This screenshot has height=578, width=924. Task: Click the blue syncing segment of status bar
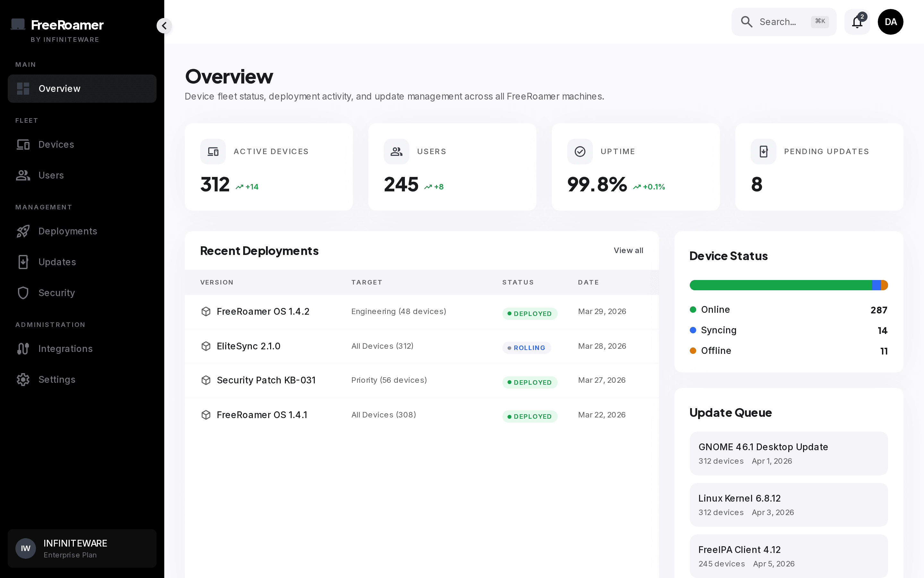[876, 285]
